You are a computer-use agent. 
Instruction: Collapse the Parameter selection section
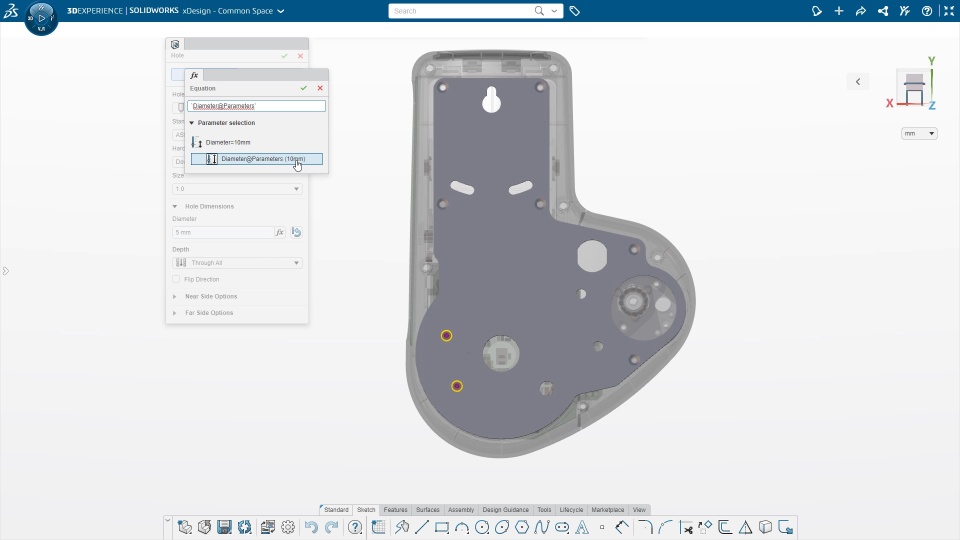[x=192, y=123]
